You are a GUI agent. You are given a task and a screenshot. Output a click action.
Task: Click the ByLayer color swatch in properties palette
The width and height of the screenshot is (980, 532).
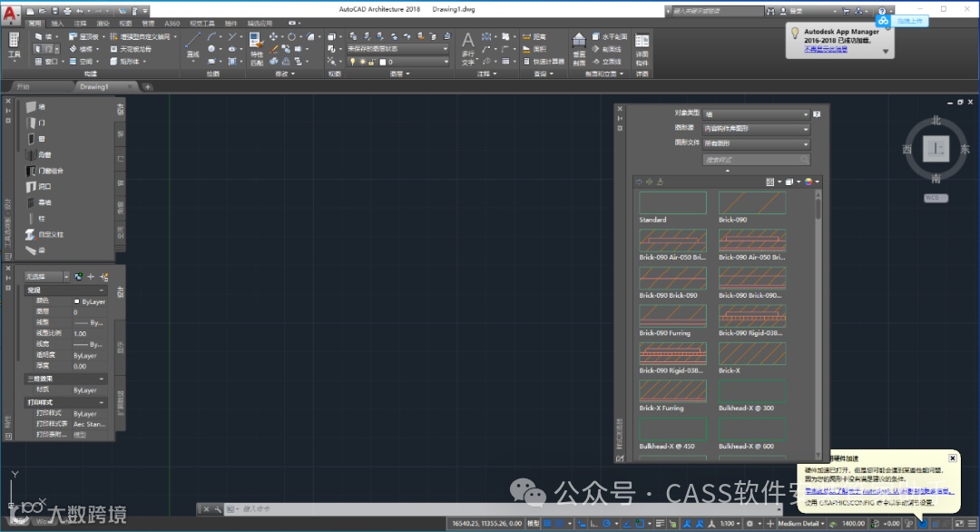(77, 301)
